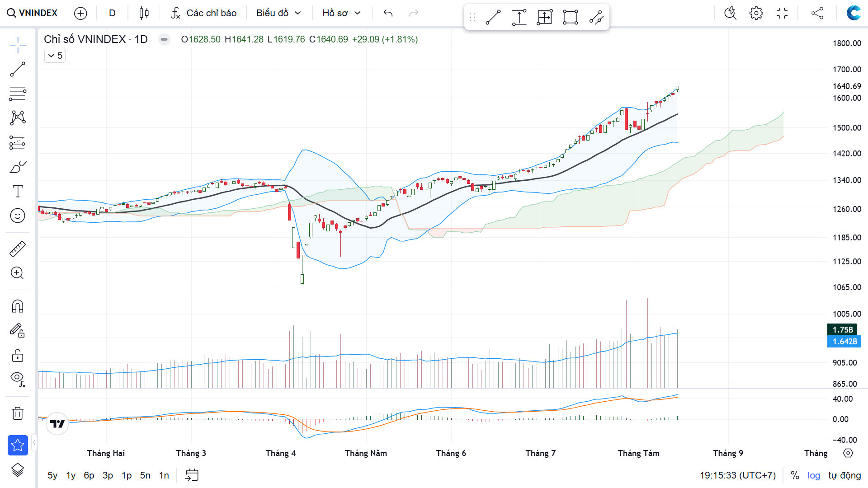This screenshot has height=488, width=868.
Task: Open chart settings gear icon
Action: point(756,13)
